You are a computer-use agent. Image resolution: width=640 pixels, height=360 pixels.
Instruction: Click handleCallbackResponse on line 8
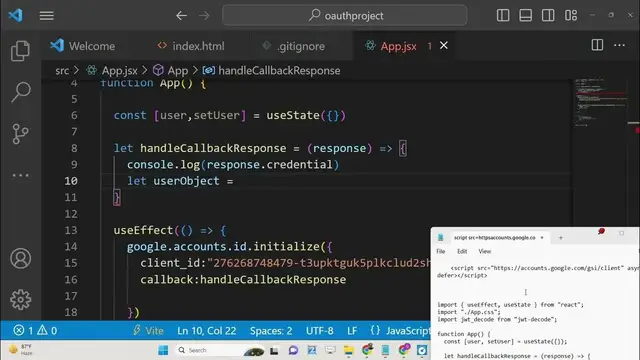[x=213, y=148]
